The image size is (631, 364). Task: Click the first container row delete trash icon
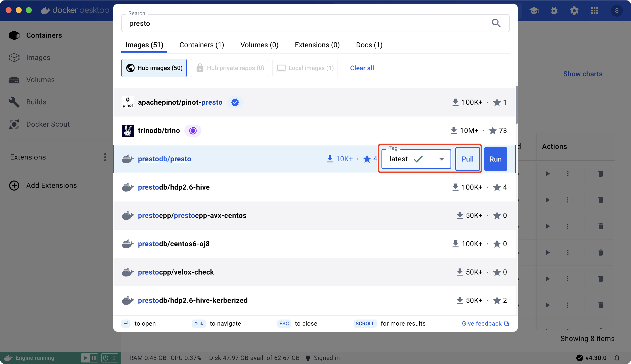[x=601, y=174]
